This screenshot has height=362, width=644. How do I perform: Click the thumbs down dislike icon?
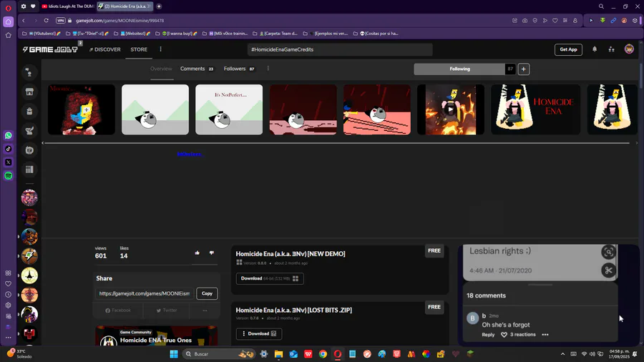(212, 253)
